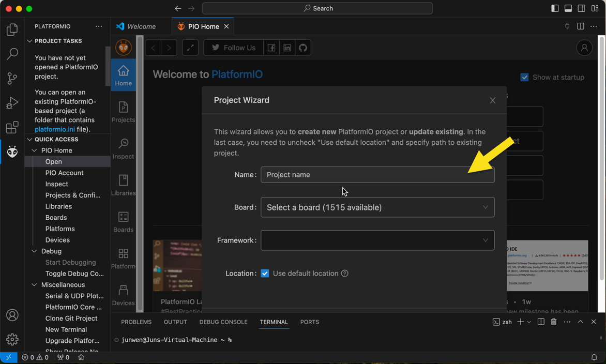Screen dimensions: 606x364
Task: Click the Follow Us Twitter button
Action: tap(233, 48)
